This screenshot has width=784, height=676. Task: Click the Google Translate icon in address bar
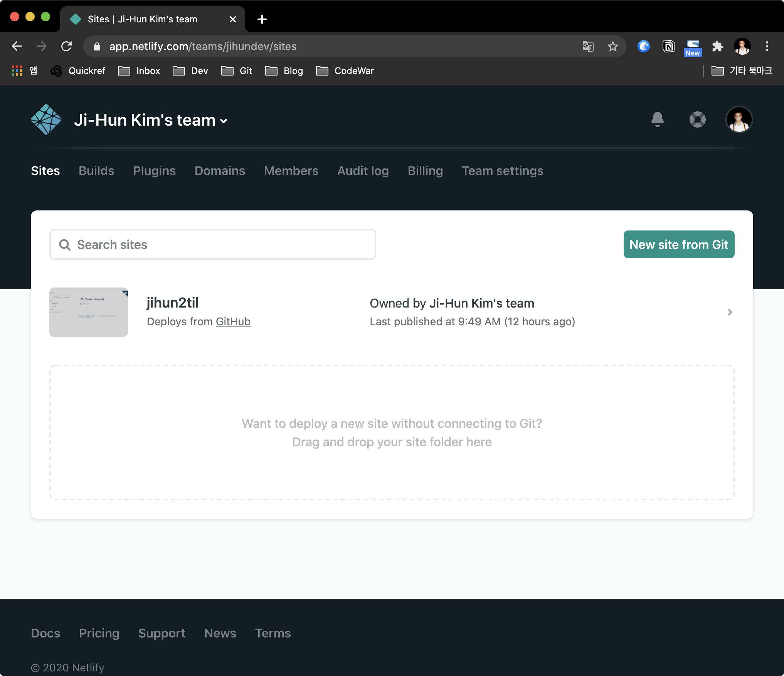click(x=587, y=47)
